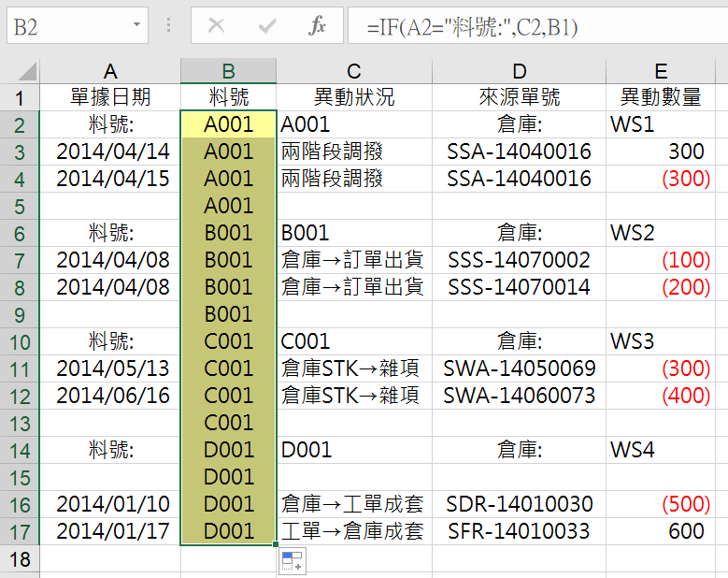The width and height of the screenshot is (728, 578).
Task: Select date cell 2014/06/16
Action: click(110, 396)
